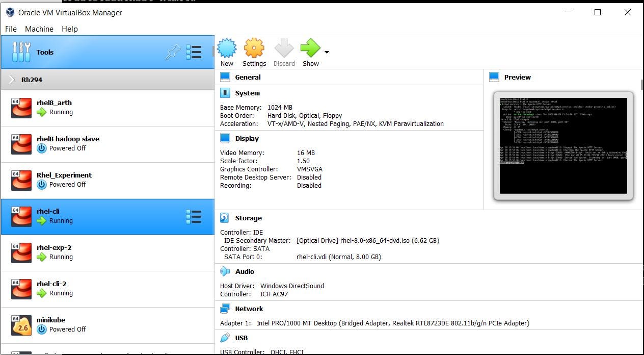This screenshot has height=355, width=644.
Task: Click the rhel8_arth Running status arrow
Action: 41,112
